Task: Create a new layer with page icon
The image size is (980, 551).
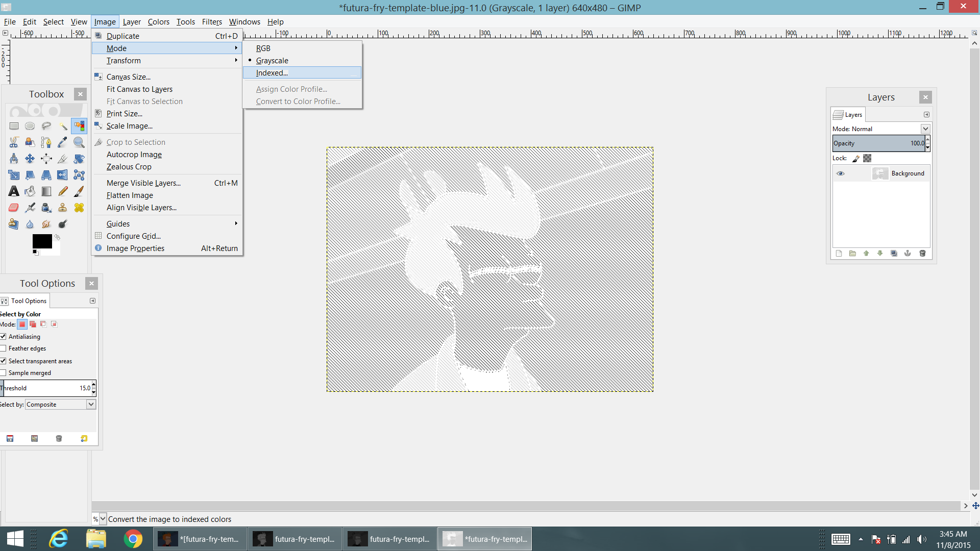Action: pos(839,254)
